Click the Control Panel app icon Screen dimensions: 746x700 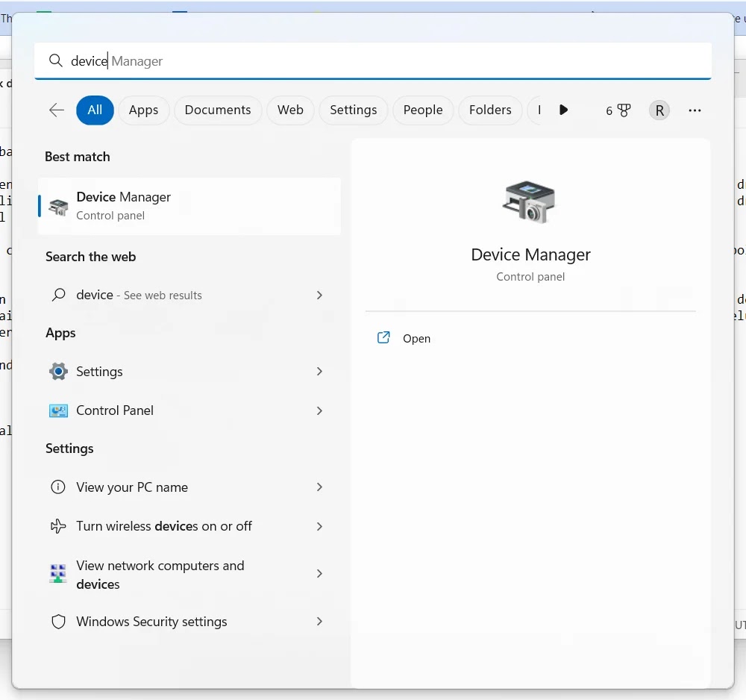(x=58, y=410)
